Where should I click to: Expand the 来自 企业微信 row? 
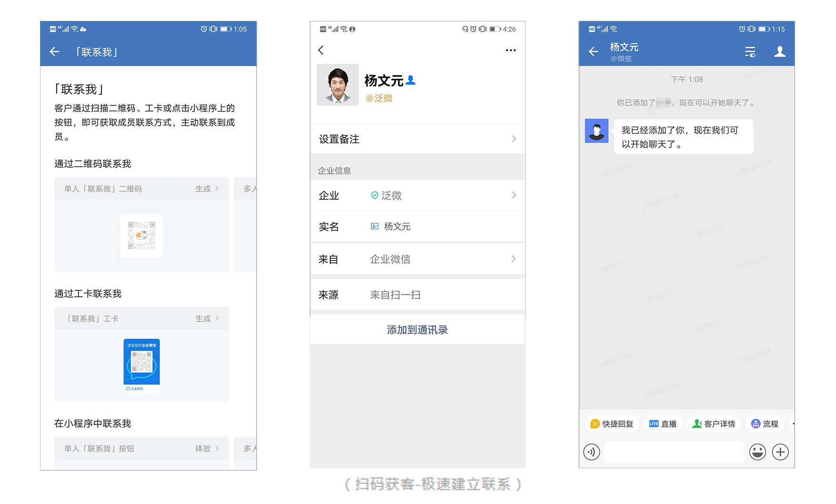[417, 259]
